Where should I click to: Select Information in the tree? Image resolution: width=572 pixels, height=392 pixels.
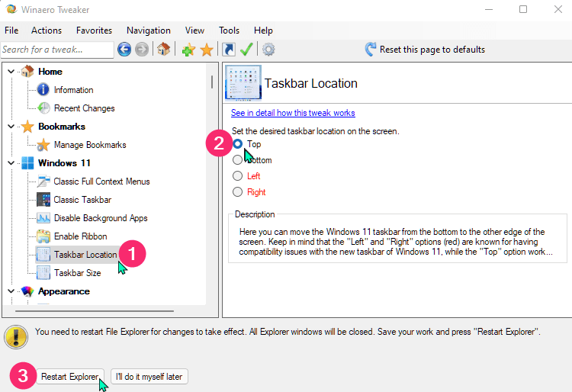click(x=73, y=90)
